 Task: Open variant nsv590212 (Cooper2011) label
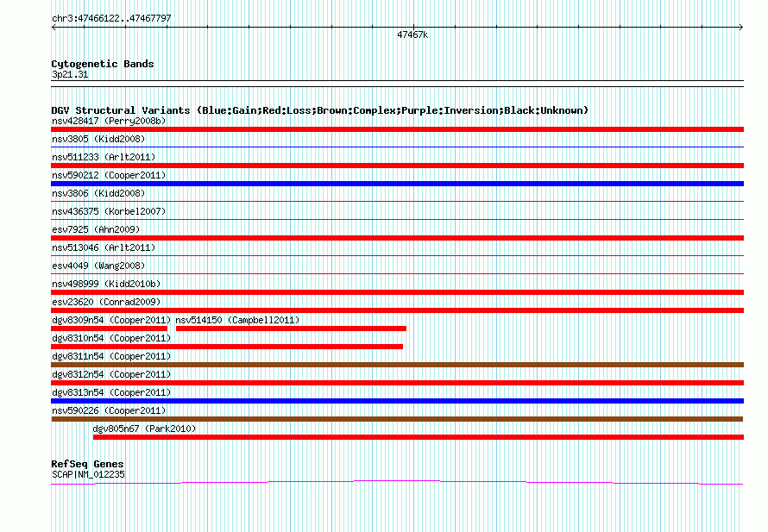pos(109,175)
